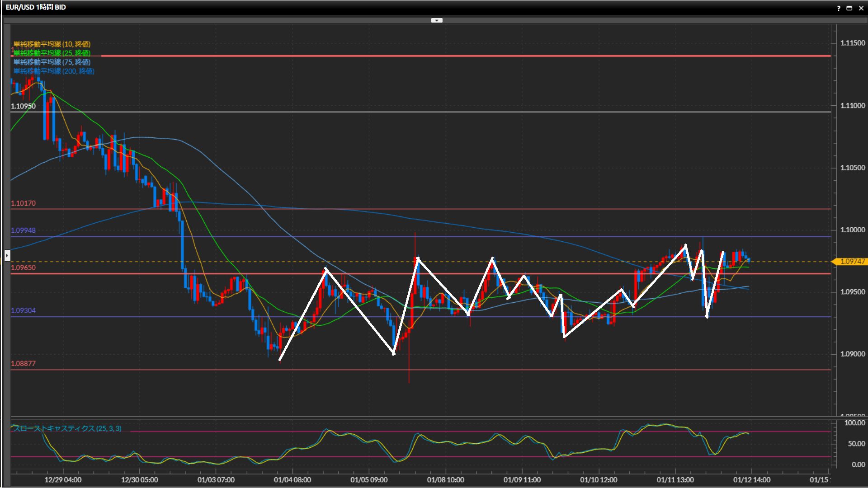The height and width of the screenshot is (488, 868).
Task: Maximize the EUR/USD chart window
Action: pos(849,8)
